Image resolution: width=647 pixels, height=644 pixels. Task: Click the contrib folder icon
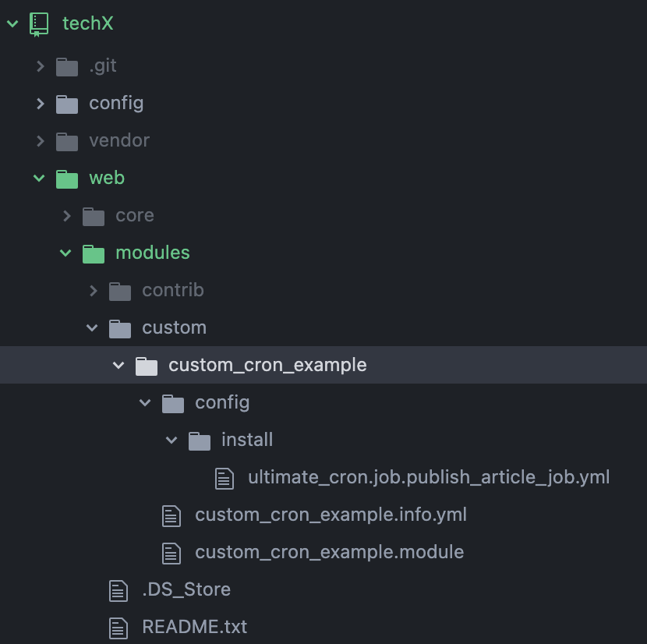click(120, 291)
